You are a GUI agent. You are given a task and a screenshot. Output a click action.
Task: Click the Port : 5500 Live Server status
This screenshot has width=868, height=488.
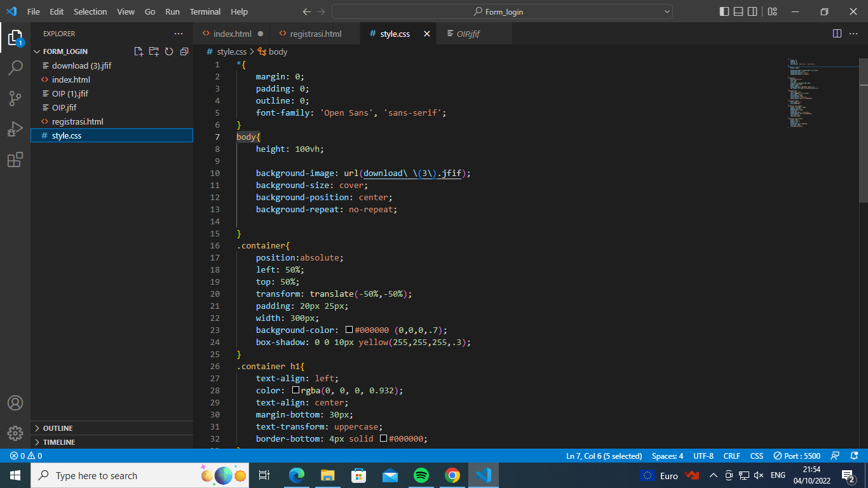point(796,456)
